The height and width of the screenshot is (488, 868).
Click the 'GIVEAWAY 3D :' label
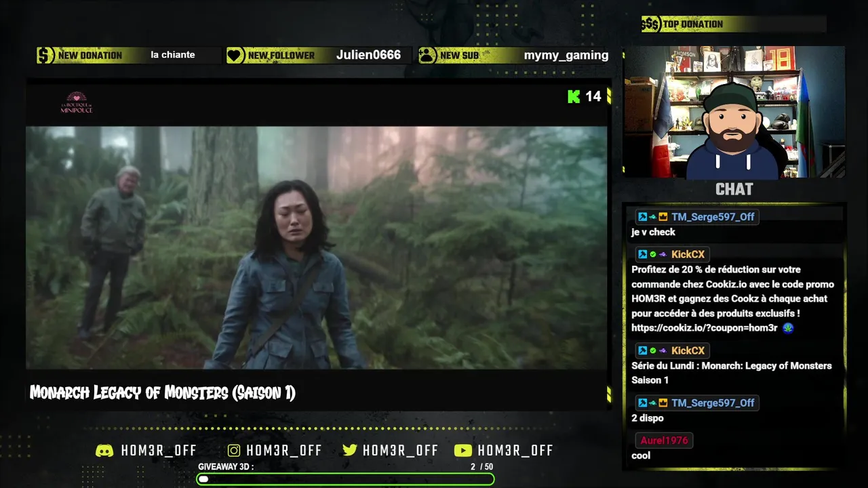tap(226, 467)
